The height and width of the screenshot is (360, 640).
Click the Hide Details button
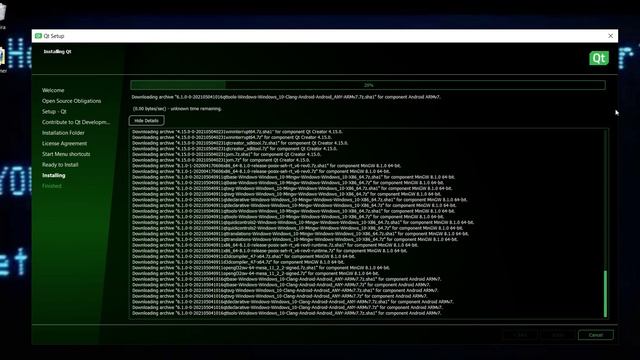pyautogui.click(x=147, y=120)
